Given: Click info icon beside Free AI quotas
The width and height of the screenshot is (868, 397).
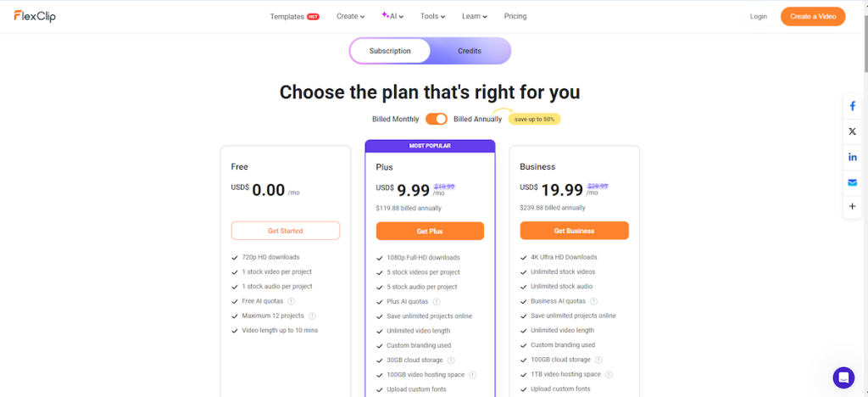Looking at the screenshot, I should tap(291, 301).
